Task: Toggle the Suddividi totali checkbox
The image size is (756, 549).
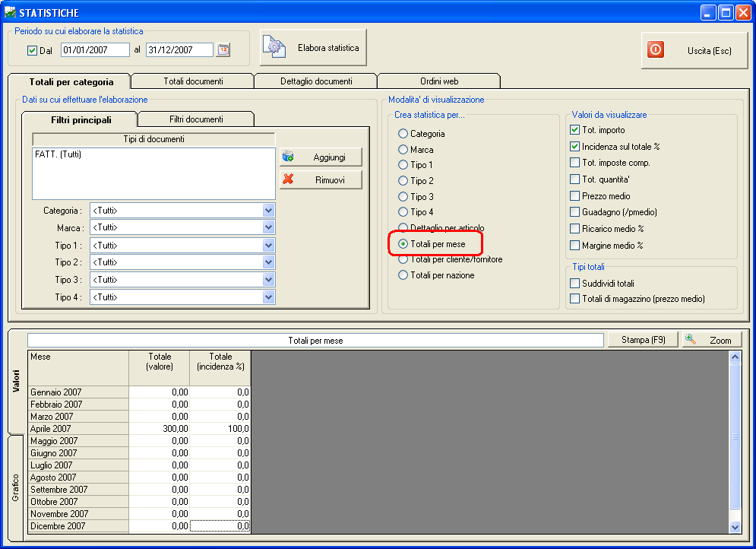Action: (x=575, y=284)
